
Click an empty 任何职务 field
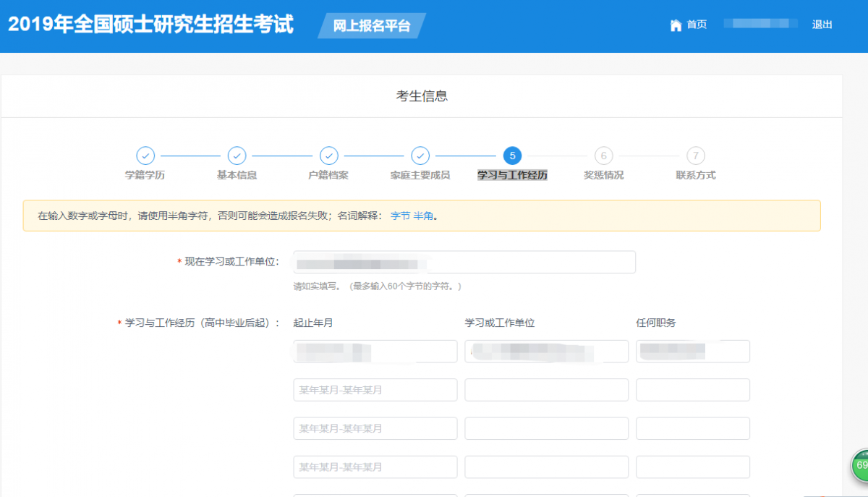point(692,389)
